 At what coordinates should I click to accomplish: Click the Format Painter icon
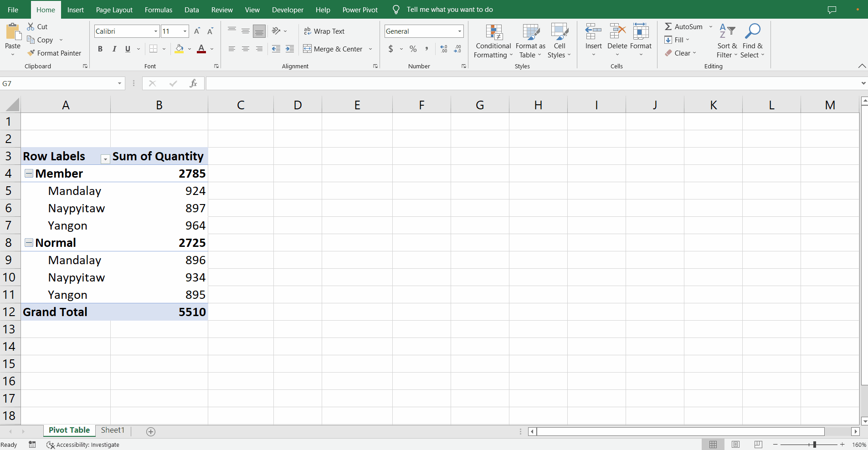(31, 53)
